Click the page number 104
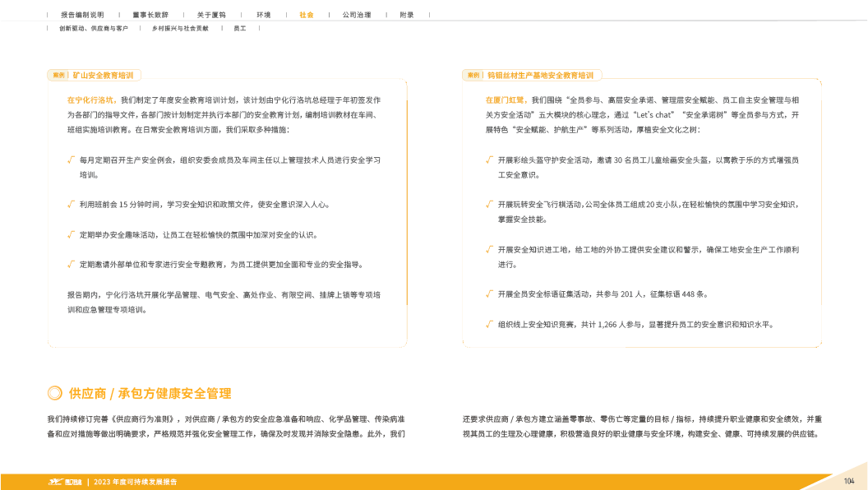This screenshot has height=490, width=868. tap(849, 481)
